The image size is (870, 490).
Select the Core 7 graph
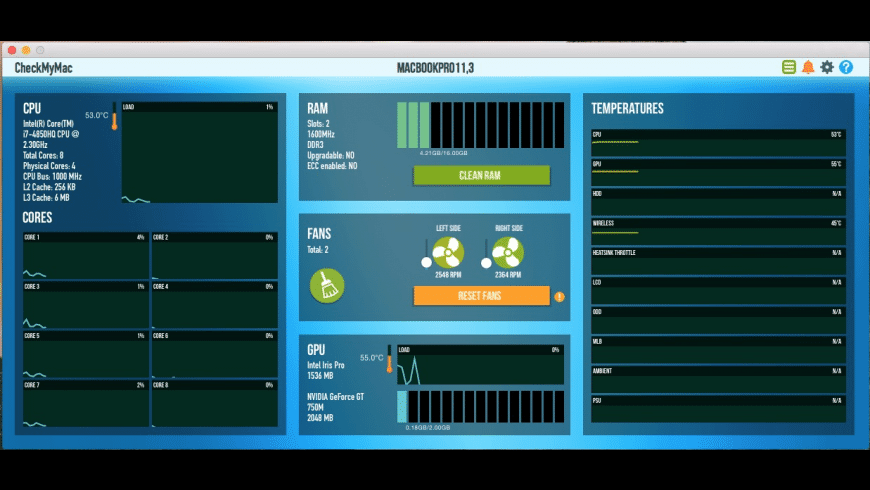[x=85, y=403]
